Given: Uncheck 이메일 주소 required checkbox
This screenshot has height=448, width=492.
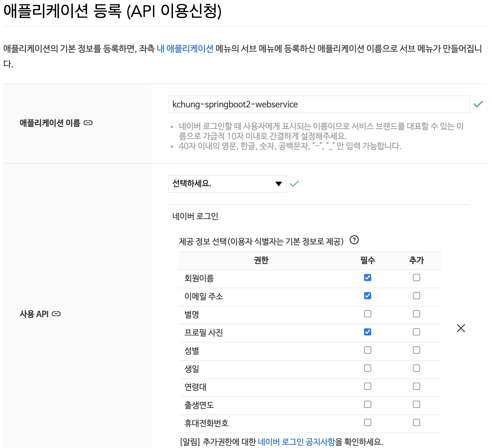Looking at the screenshot, I should [x=367, y=296].
